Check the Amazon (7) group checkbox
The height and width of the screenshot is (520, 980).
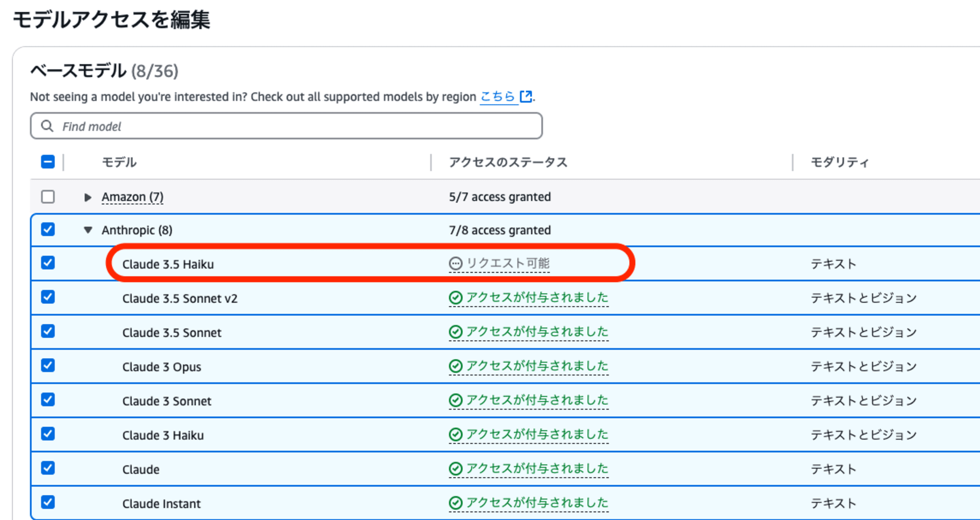[x=48, y=197]
